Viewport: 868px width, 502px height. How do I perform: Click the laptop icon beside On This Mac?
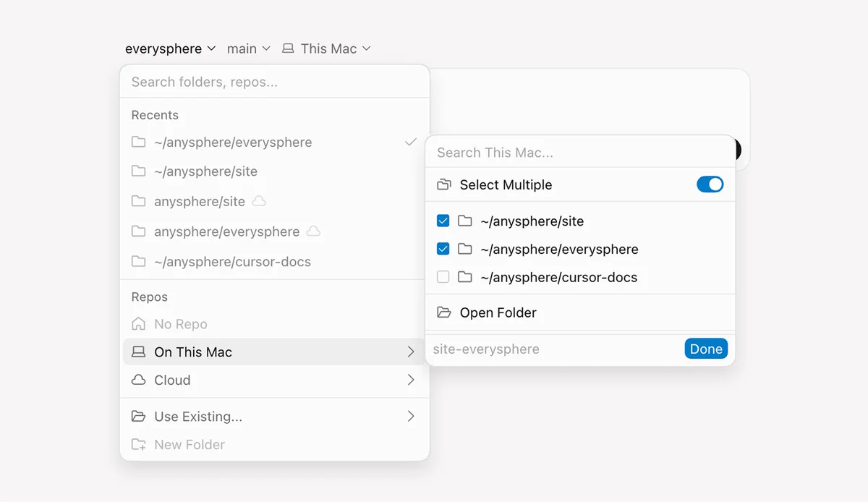tap(138, 352)
